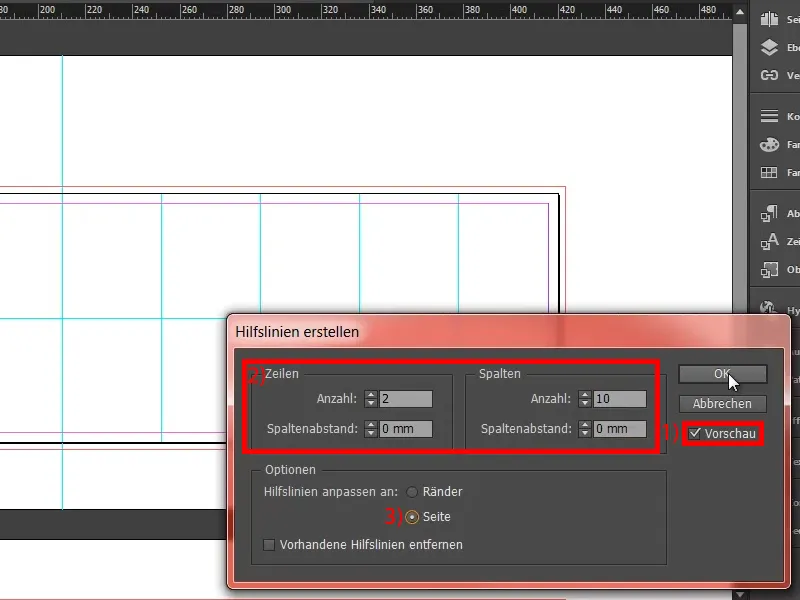Screen dimensions: 800x600
Task: Click the Spalten Anzahl input field
Action: click(x=620, y=399)
